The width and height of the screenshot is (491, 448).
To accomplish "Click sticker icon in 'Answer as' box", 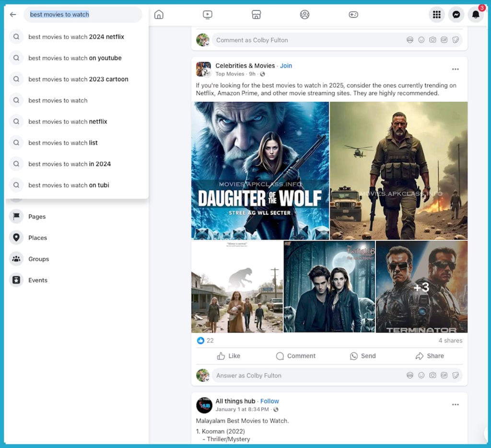I will 456,375.
